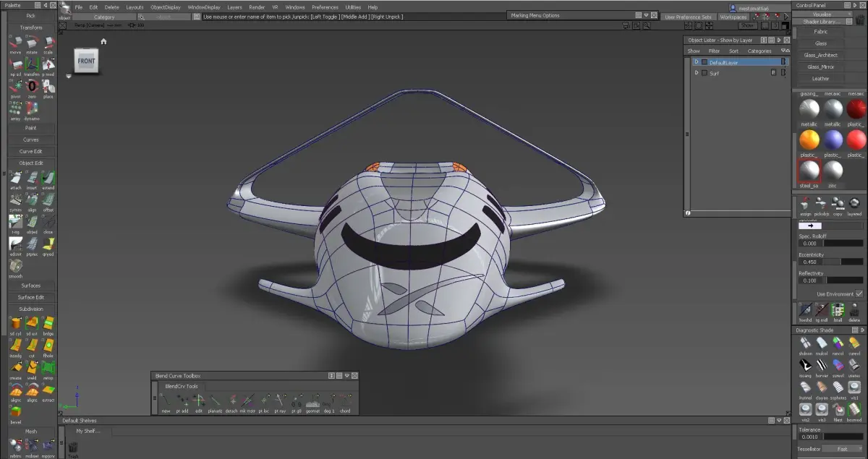Screen dimensions: 868x459
Task: Click the pickobjs shader icon
Action: (x=822, y=206)
